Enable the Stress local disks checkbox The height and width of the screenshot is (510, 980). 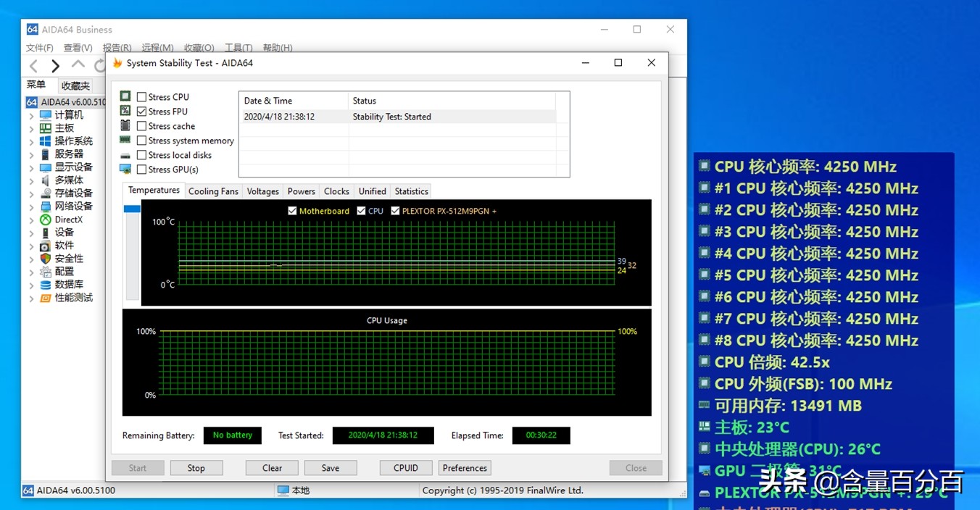tap(141, 154)
